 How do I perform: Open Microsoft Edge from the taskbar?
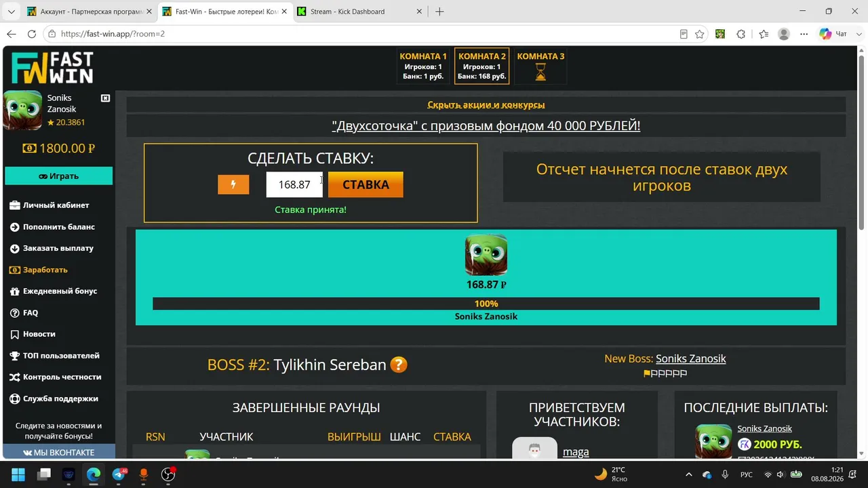click(x=94, y=474)
